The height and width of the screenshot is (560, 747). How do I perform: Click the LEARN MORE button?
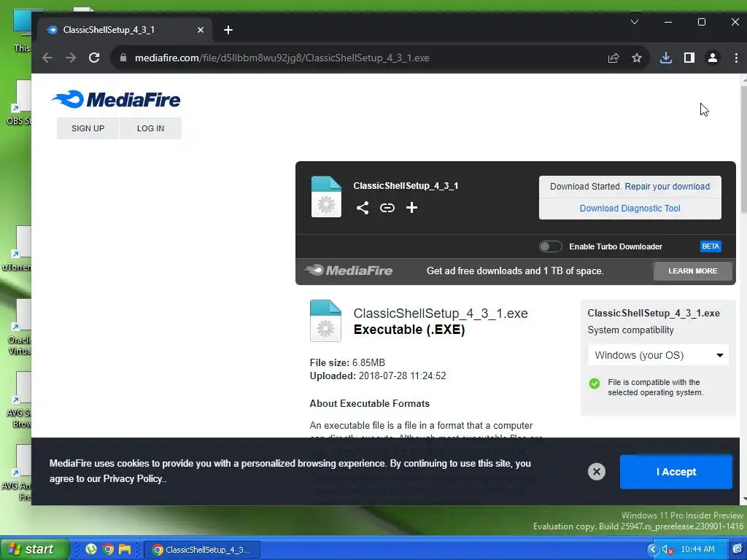693,271
